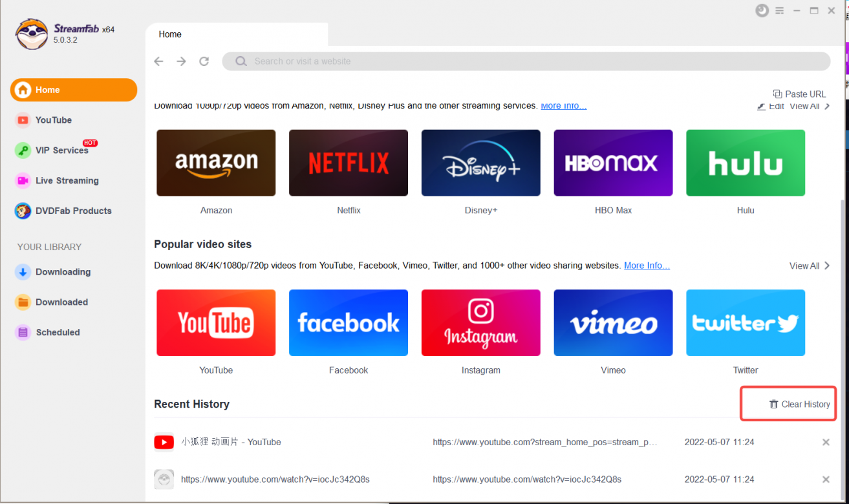The width and height of the screenshot is (849, 504).
Task: Open the YouTube video site tile
Action: [216, 322]
